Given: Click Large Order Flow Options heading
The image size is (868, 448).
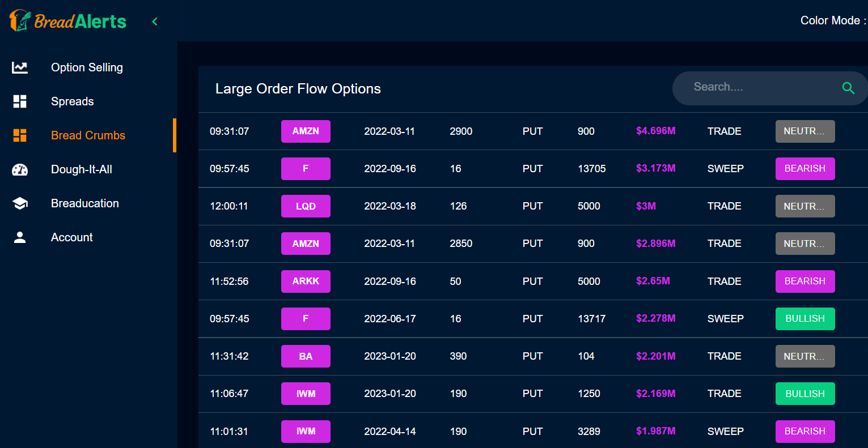Looking at the screenshot, I should (298, 89).
